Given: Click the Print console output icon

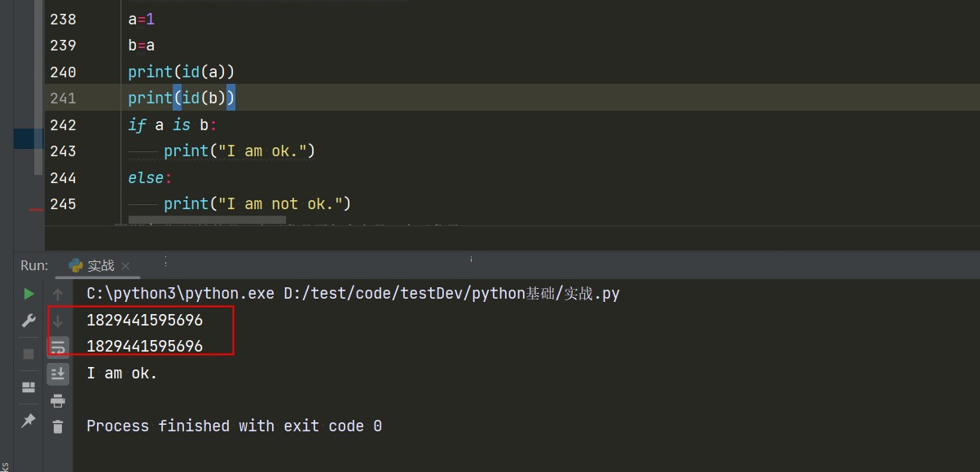Looking at the screenshot, I should pos(58,400).
